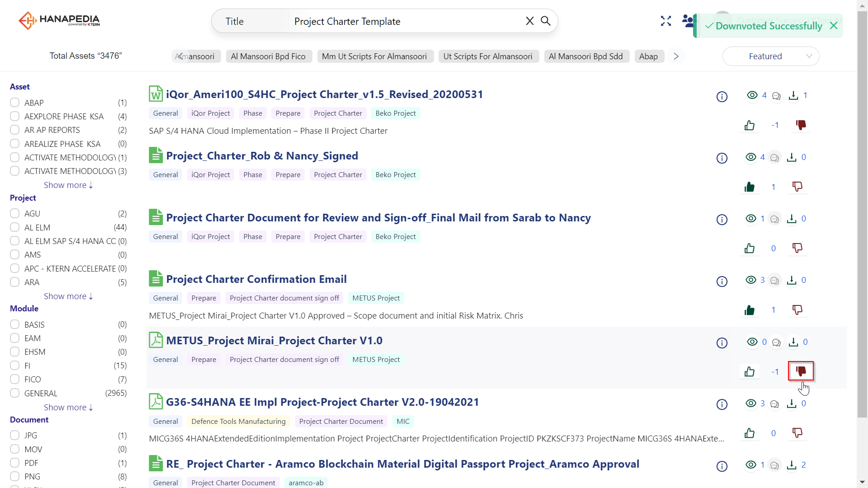Image resolution: width=868 pixels, height=488 pixels.
Task: Tick the AGU project checkbox
Action: point(15,213)
